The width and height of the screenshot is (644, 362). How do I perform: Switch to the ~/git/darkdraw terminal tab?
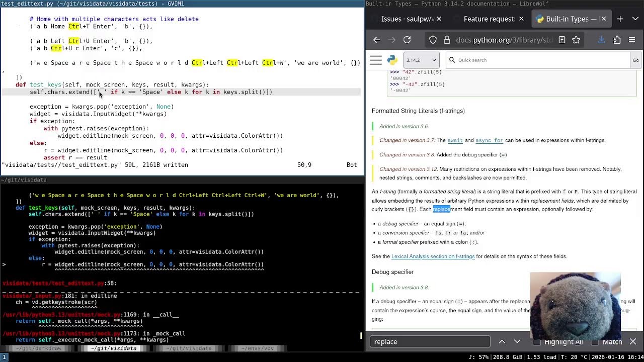(x=39, y=348)
